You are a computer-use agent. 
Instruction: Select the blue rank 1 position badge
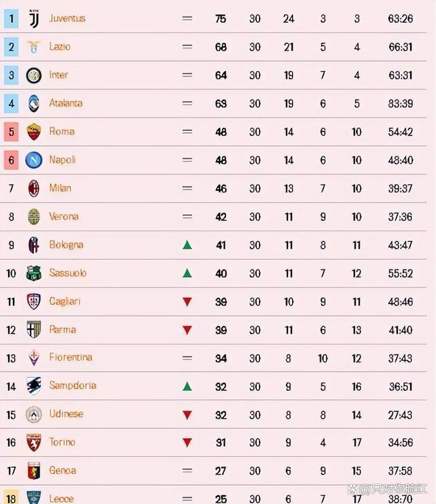(11, 18)
